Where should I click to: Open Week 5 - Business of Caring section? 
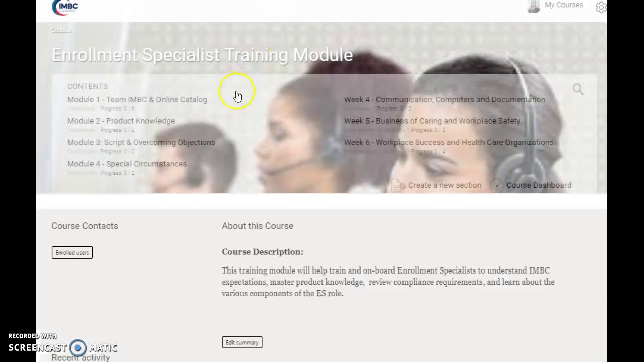[x=432, y=121]
